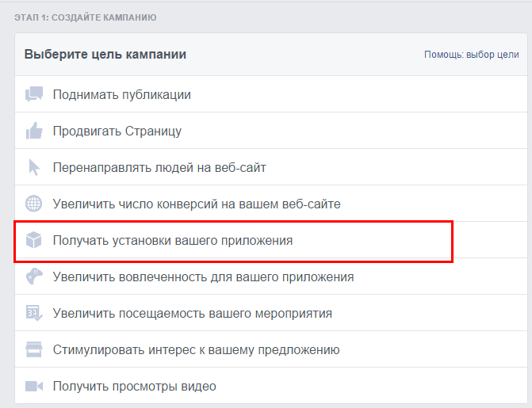
Task: Click the speech bubbles icon for Поднимать публикации
Action: pos(34,94)
